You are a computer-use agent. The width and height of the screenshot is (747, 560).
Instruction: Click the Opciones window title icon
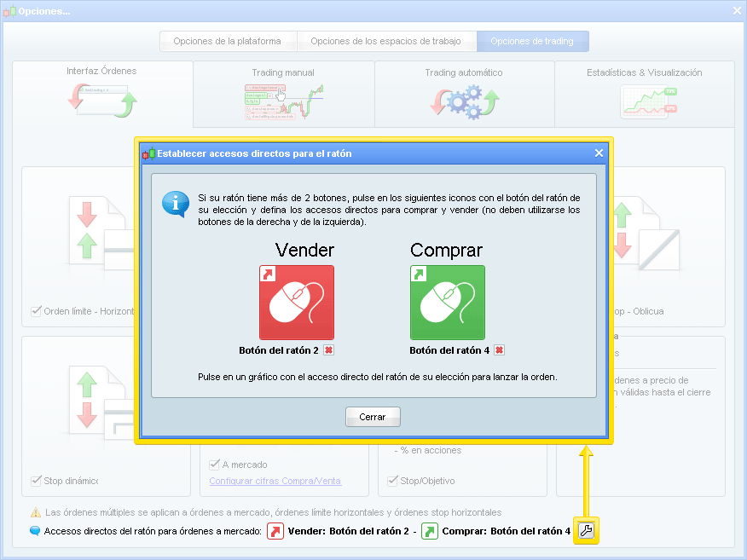[x=9, y=11]
